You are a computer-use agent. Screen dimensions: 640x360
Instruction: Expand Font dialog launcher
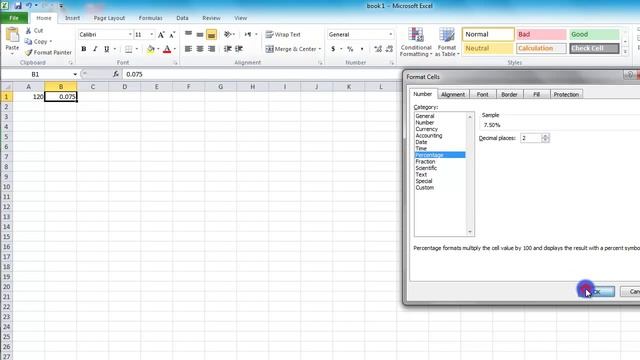click(176, 63)
